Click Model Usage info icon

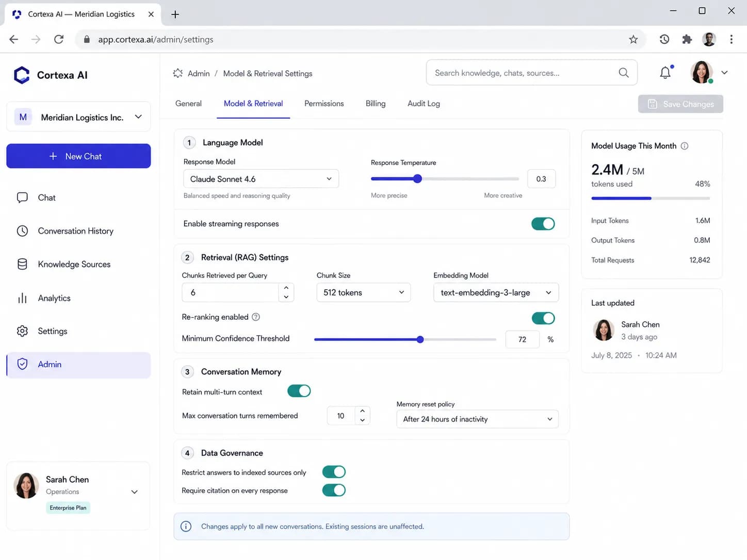(x=685, y=146)
